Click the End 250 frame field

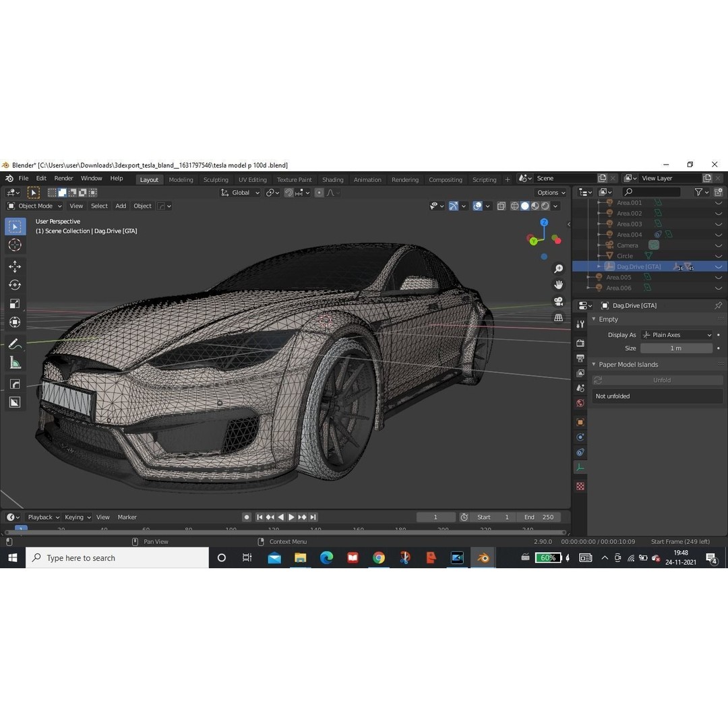(x=539, y=517)
